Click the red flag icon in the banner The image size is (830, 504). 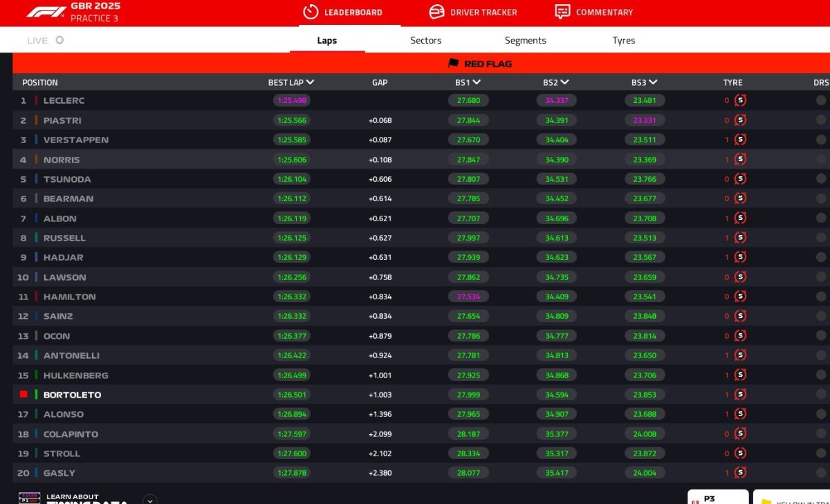[454, 63]
